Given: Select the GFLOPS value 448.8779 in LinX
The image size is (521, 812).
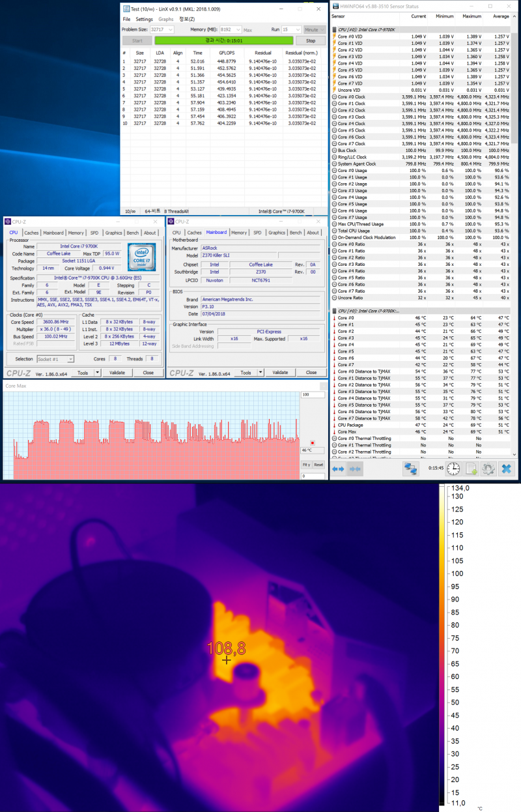Looking at the screenshot, I should coord(227,61).
